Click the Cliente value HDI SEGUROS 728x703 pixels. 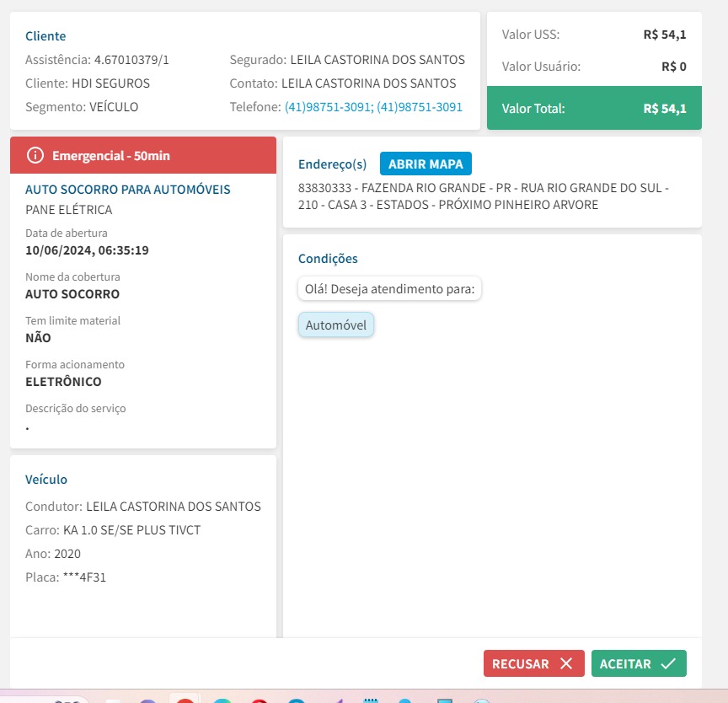click(x=110, y=83)
